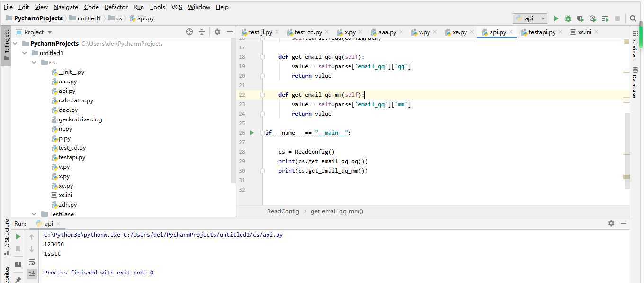Collapse the untitled1 folder
This screenshot has height=283, width=644.
[x=25, y=53]
